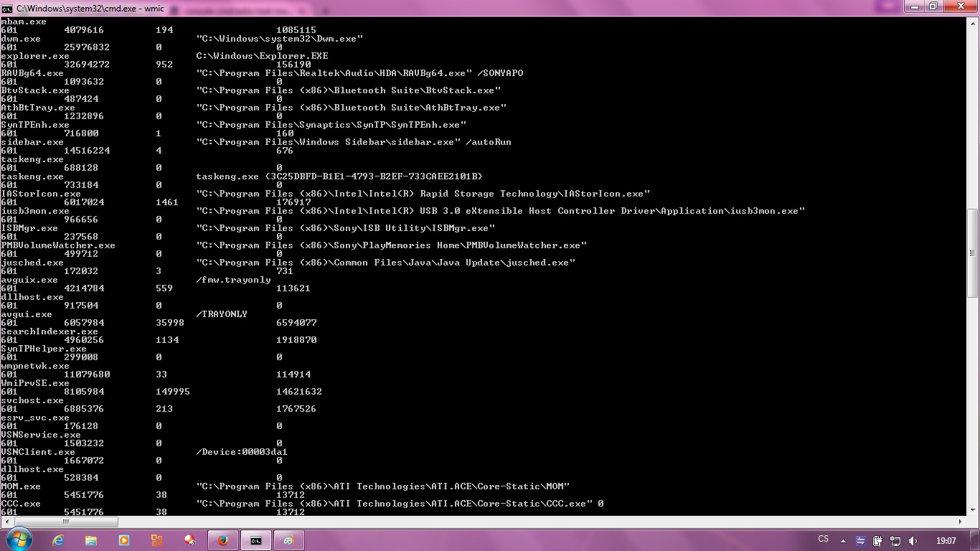Open the CS input language selector

click(823, 539)
